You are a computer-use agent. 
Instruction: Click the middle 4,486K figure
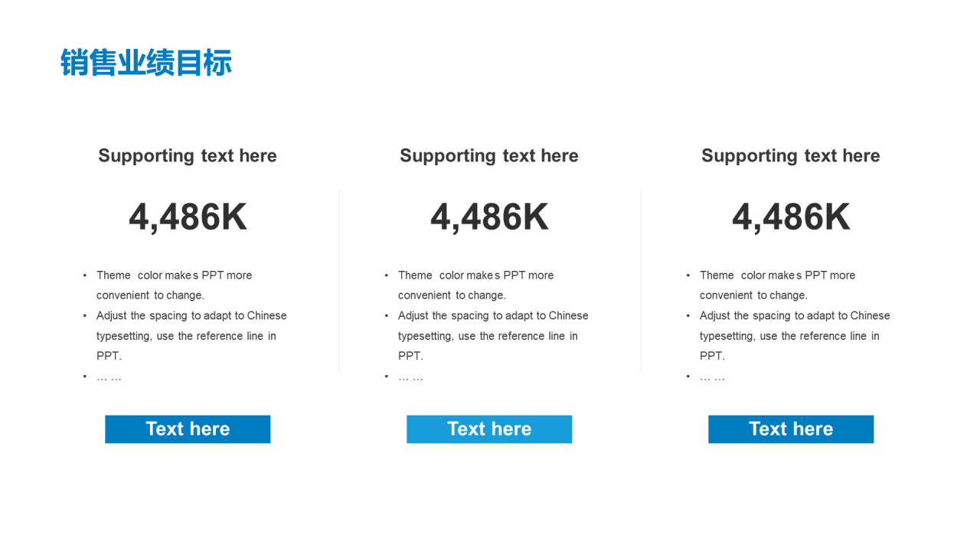click(x=489, y=217)
